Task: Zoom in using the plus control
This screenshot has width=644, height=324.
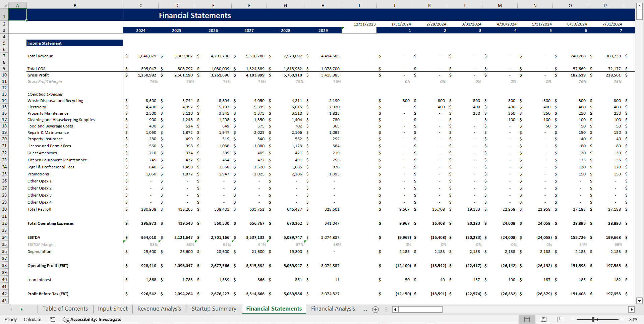Action: (622, 319)
